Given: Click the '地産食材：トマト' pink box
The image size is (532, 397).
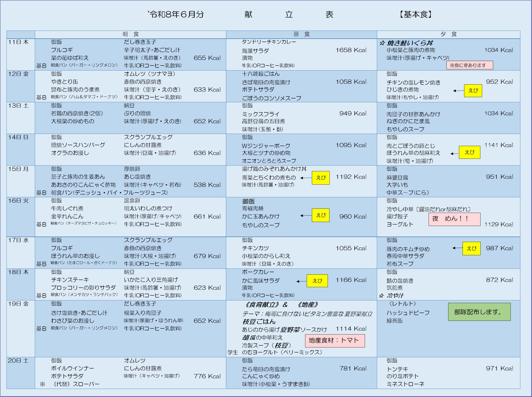Looking at the screenshot, I should click(335, 341).
